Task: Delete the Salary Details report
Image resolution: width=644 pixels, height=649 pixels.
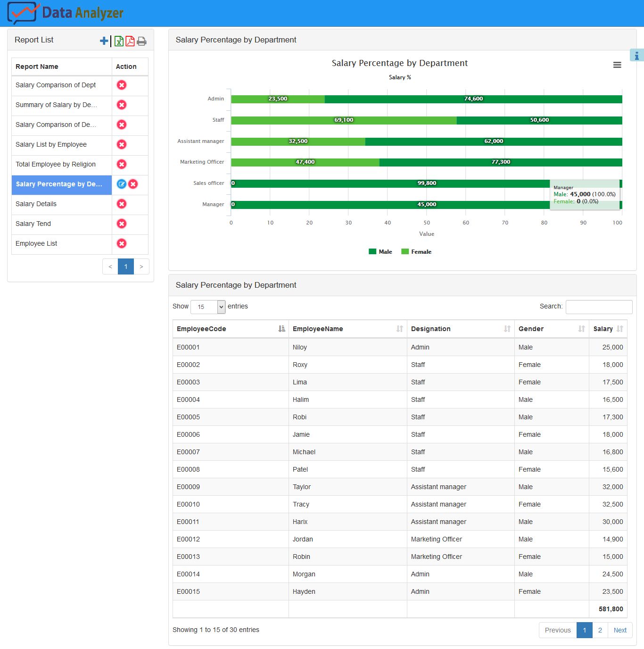Action: point(122,204)
